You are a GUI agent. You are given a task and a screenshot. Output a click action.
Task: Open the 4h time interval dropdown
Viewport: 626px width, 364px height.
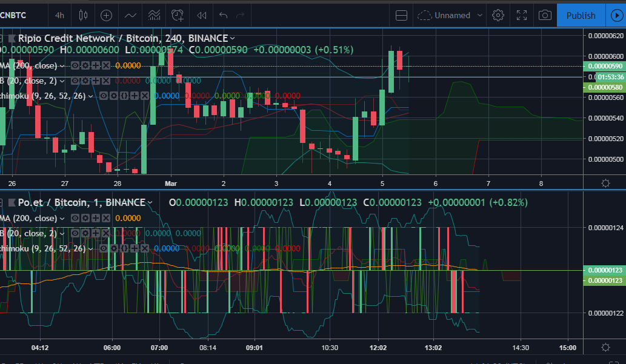59,16
